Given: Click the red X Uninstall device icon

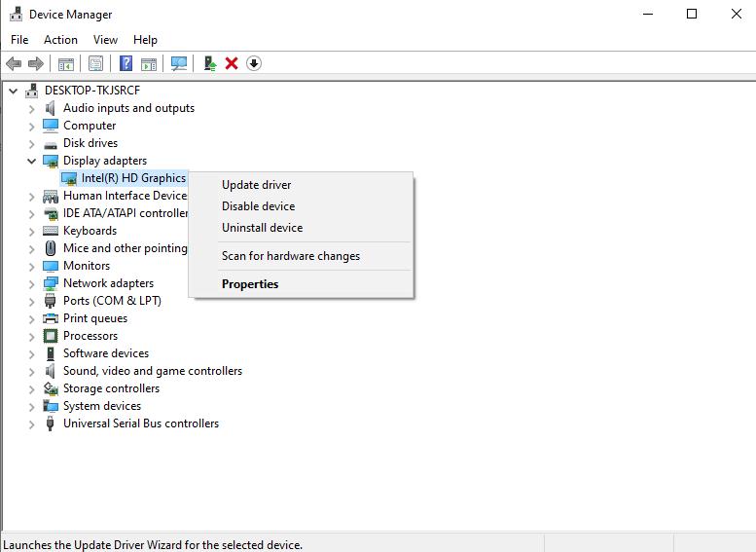Looking at the screenshot, I should click(232, 63).
